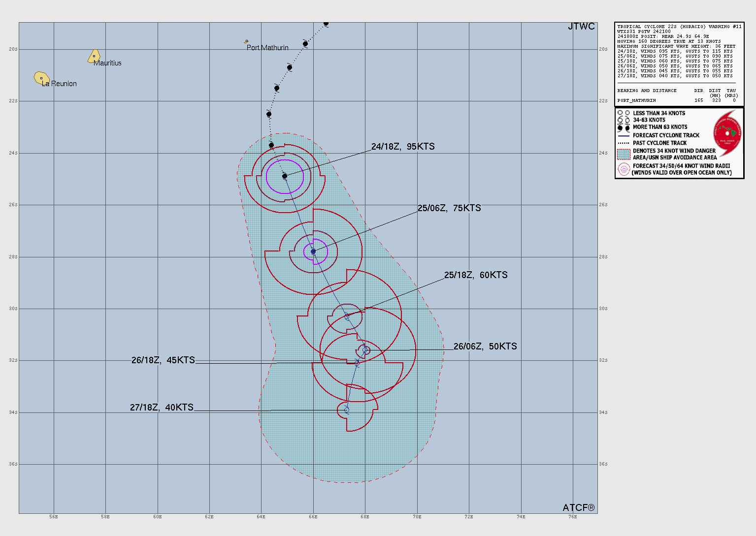Click the Tropical Cyclone Warning #11 header text
The height and width of the screenshot is (536, 756).
click(679, 27)
